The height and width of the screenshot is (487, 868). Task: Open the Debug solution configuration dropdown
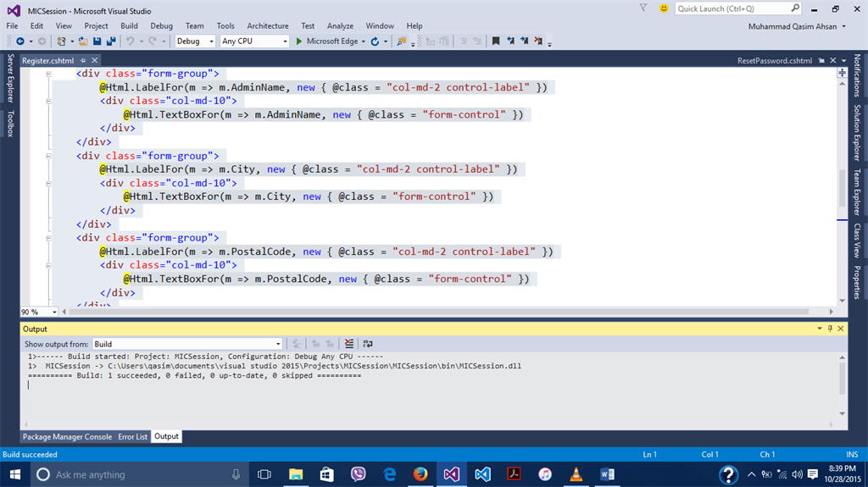(x=193, y=41)
